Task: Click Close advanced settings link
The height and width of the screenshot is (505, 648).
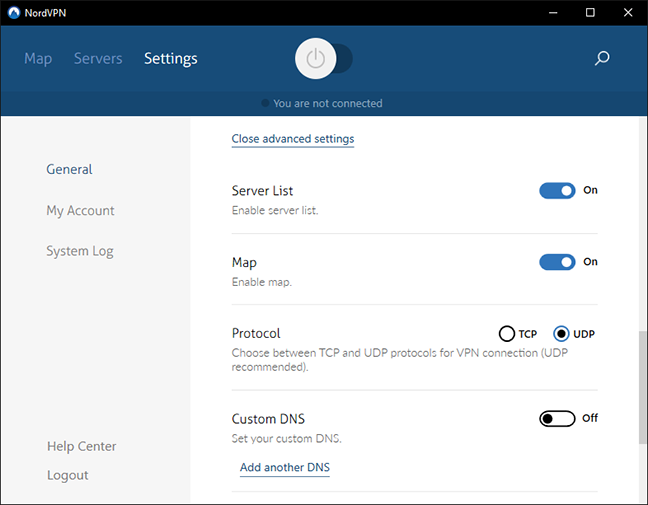Action: (x=293, y=139)
